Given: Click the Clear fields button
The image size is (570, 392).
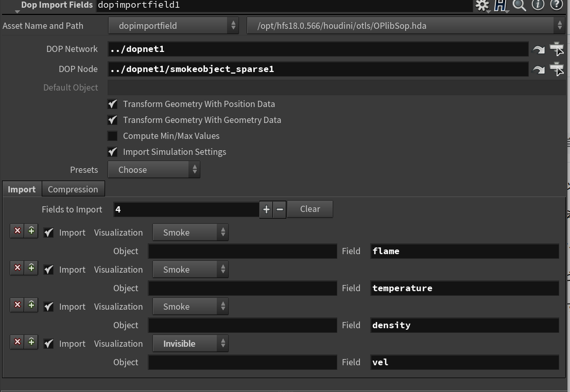Looking at the screenshot, I should point(310,209).
